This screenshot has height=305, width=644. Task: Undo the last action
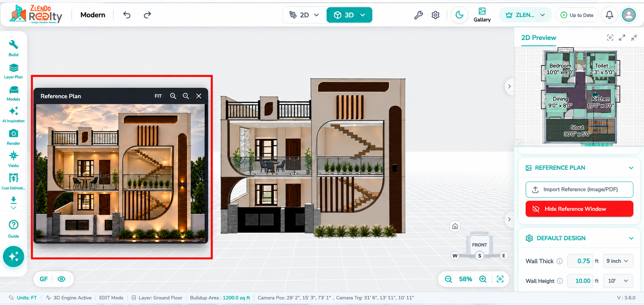pos(127,15)
